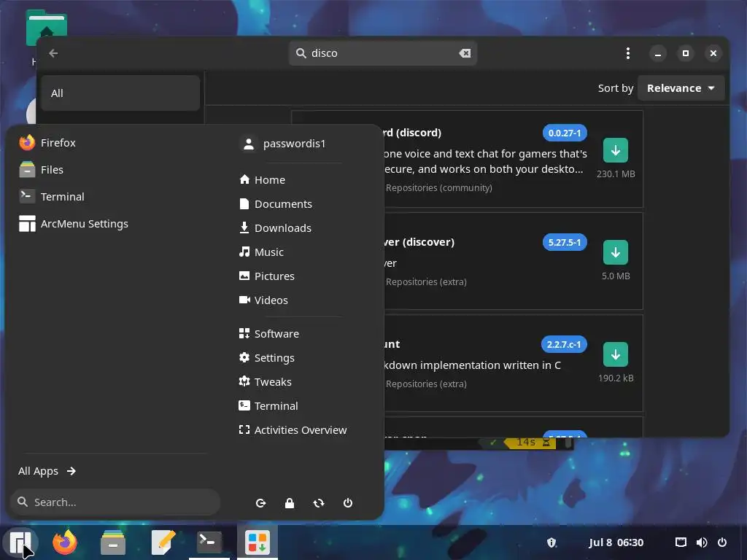Viewport: 747px width, 560px height.
Task: Click the ArcMenu launcher button on the taskbar
Action: tap(20, 542)
